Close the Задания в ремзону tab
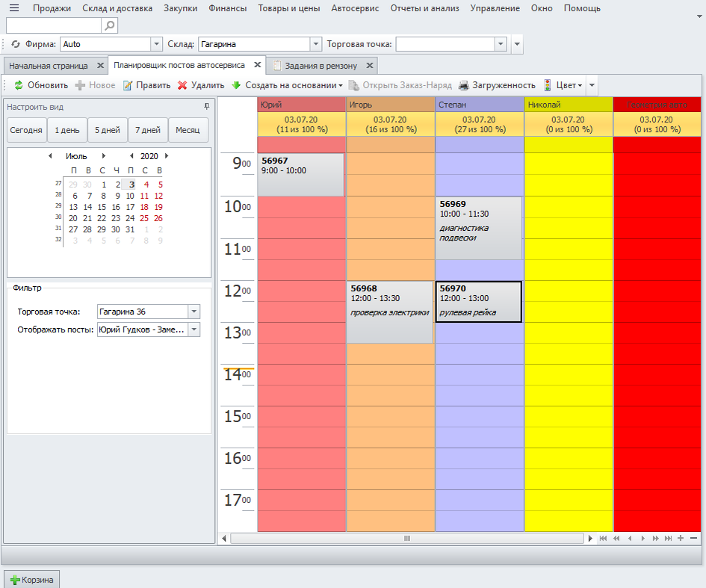The height and width of the screenshot is (588, 706). pos(370,65)
